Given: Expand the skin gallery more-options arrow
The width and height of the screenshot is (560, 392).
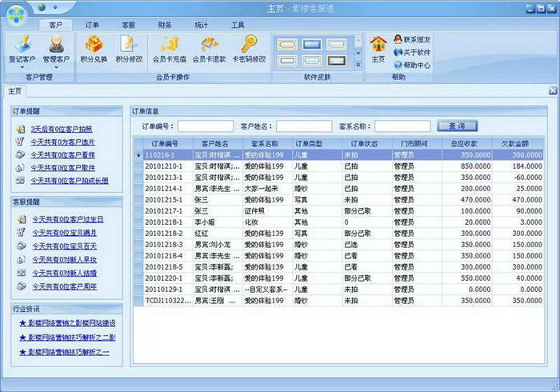Looking at the screenshot, I should [358, 65].
